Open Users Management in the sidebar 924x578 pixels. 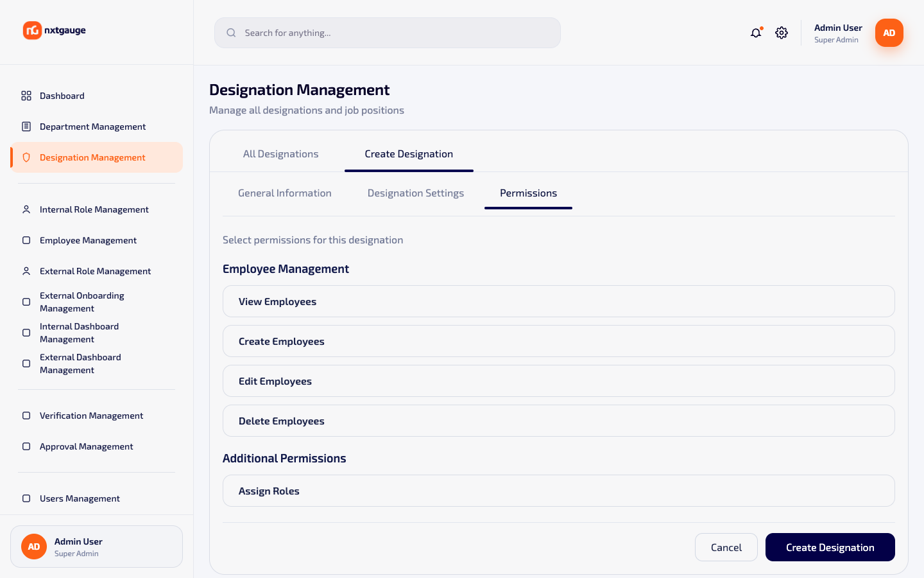96,498
